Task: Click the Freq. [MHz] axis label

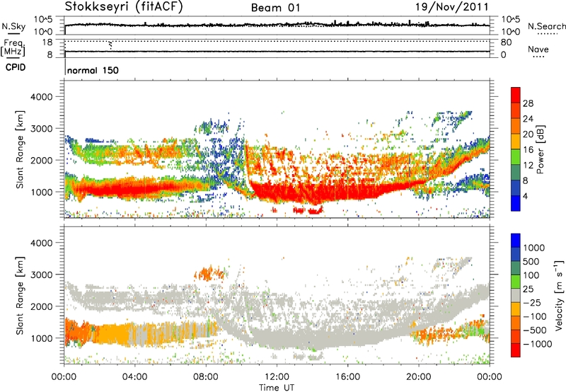Action: [13, 47]
